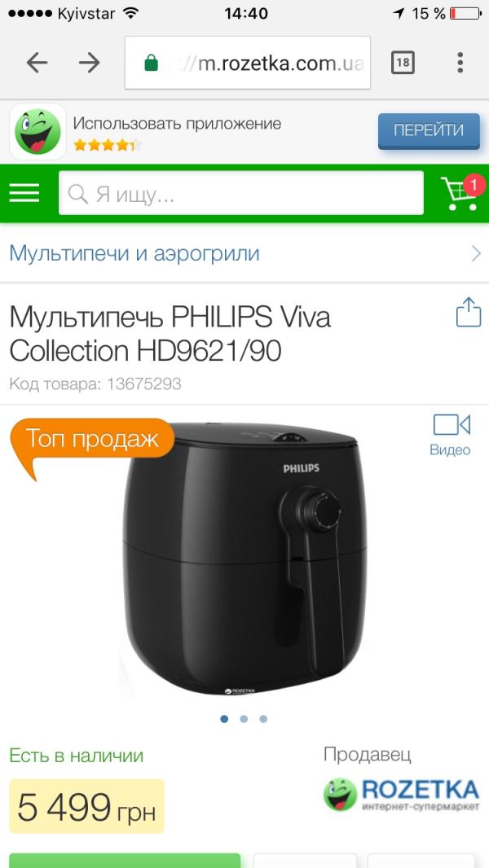489x868 pixels.
Task: Click the ПЕРЕЙТИ button
Action: pos(429,130)
